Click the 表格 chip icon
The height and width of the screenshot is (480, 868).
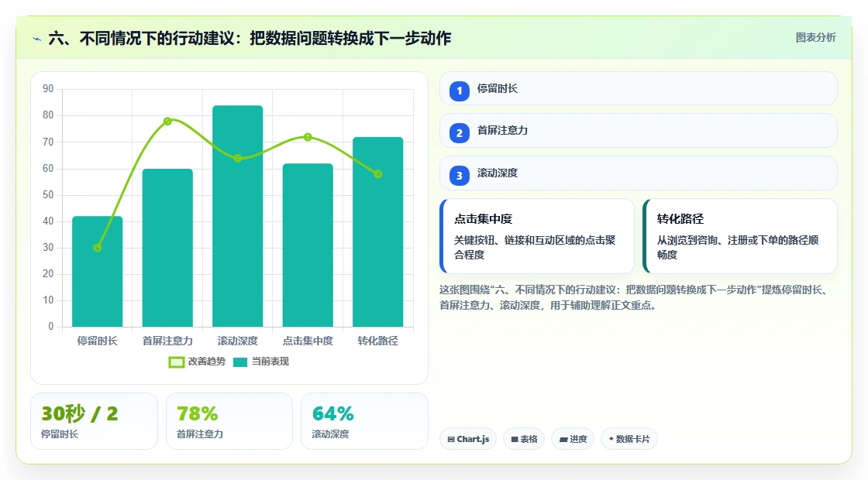(x=515, y=440)
